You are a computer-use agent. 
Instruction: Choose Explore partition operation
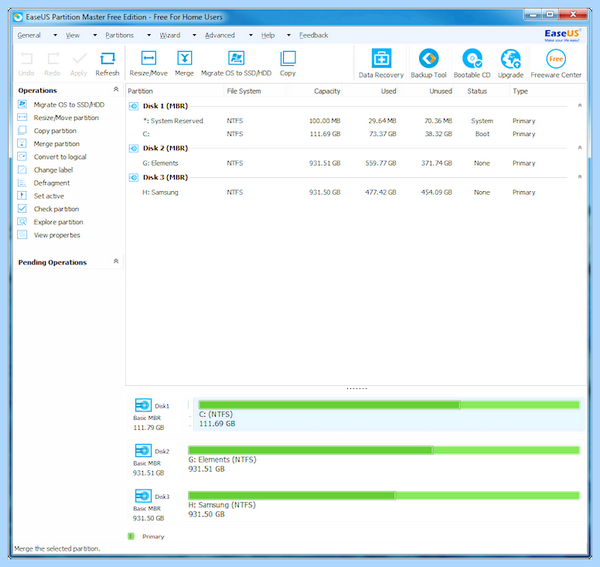(x=59, y=222)
